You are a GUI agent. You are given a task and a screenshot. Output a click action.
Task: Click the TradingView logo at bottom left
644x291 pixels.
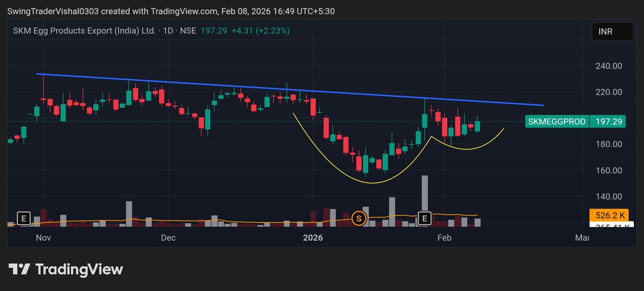(x=65, y=270)
